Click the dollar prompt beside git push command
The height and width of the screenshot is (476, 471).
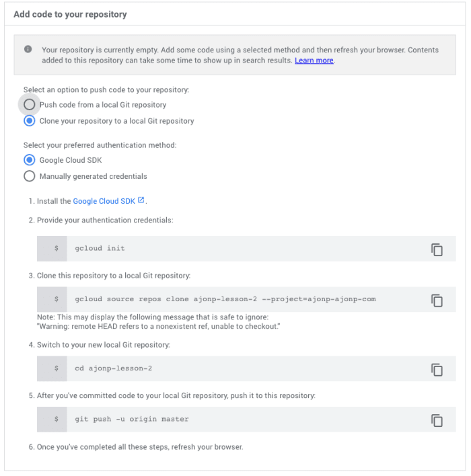57,419
